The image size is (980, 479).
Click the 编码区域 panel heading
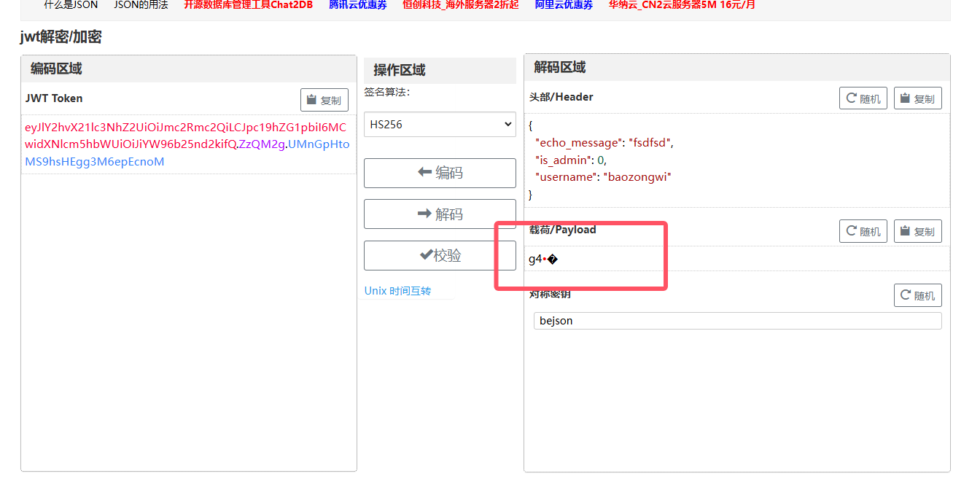point(56,69)
